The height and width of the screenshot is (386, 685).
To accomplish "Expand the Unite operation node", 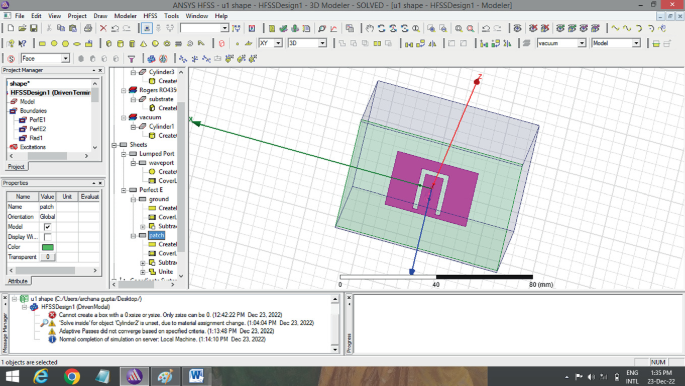I will click(x=142, y=272).
